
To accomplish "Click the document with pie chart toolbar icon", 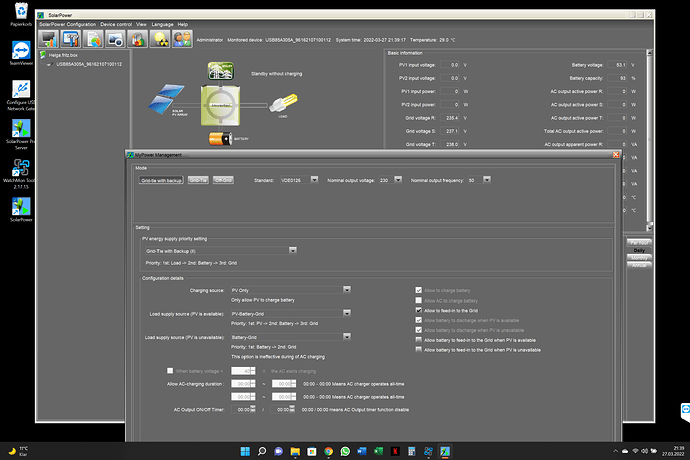I will (x=93, y=39).
